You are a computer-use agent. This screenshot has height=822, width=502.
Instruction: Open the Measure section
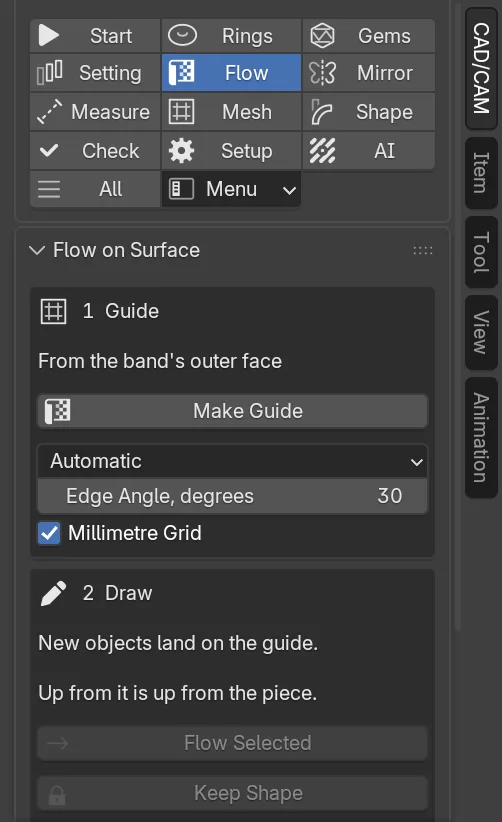(95, 112)
